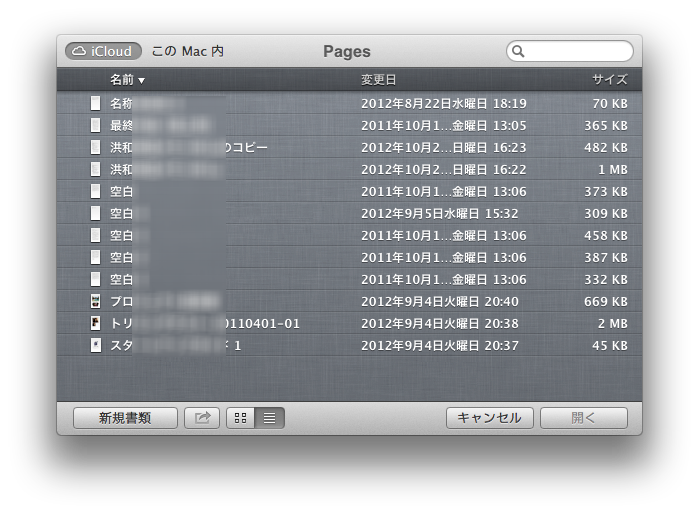Click the 新規書類 button
The width and height of the screenshot is (699, 514).
click(x=125, y=418)
